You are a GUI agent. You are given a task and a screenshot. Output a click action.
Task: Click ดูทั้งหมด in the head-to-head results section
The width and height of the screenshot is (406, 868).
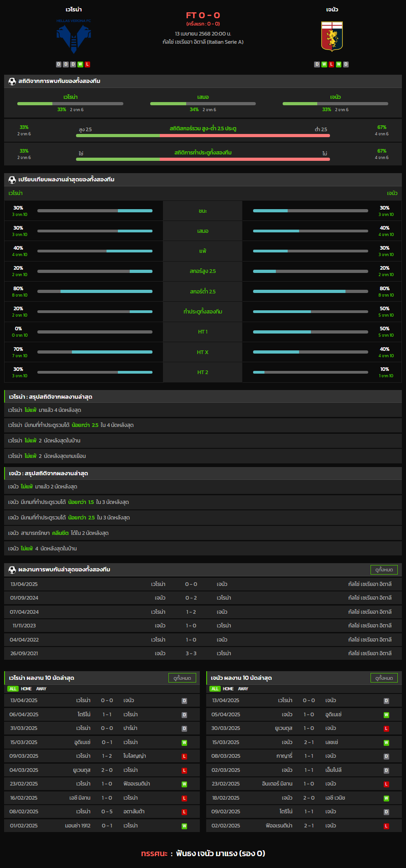click(384, 570)
